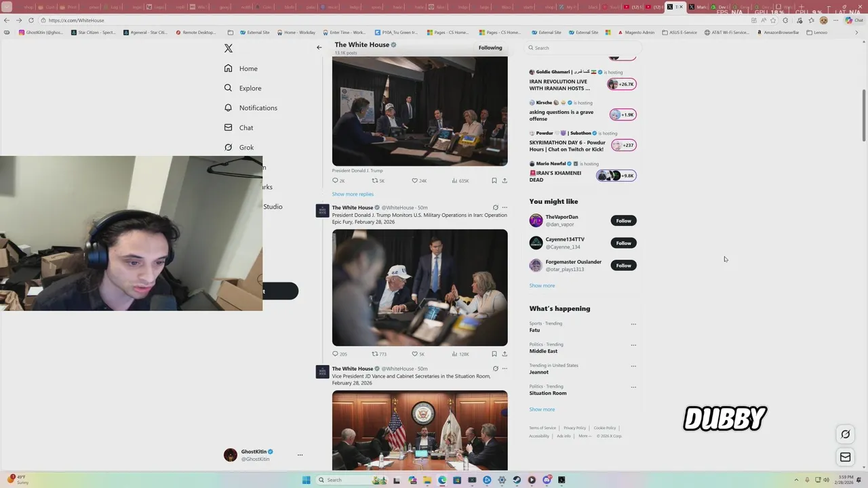This screenshot has height=488, width=868.
Task: Open Grok icon on JD Vance post
Action: pos(496,369)
